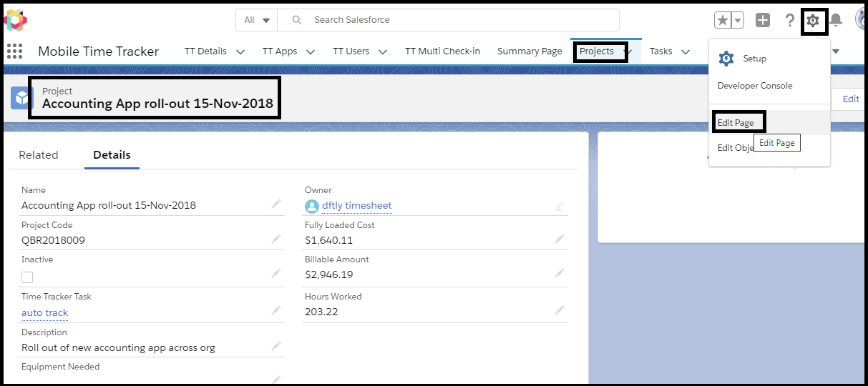This screenshot has height=386, width=868.
Task: Expand the Tasks tab chevron
Action: [686, 51]
